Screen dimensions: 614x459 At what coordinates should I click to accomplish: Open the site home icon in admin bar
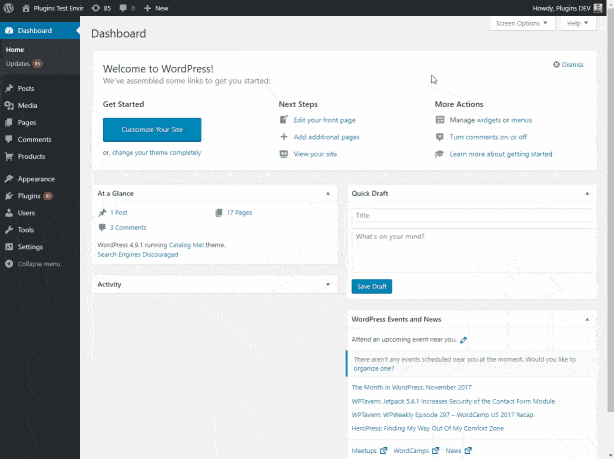[x=26, y=8]
